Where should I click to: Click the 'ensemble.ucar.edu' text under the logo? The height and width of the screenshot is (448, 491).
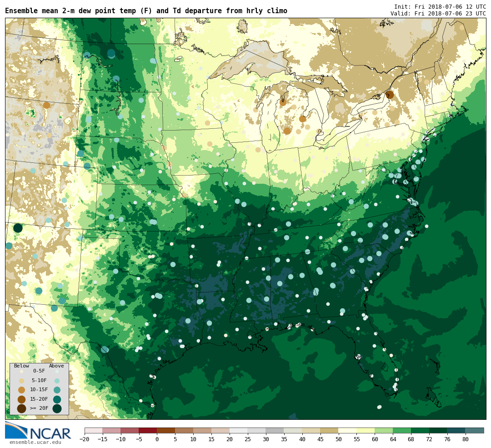click(x=35, y=442)
